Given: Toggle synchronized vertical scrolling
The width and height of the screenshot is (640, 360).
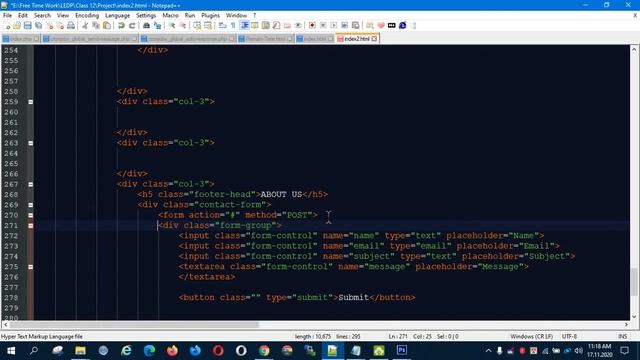Looking at the screenshot, I should pyautogui.click(x=197, y=25).
